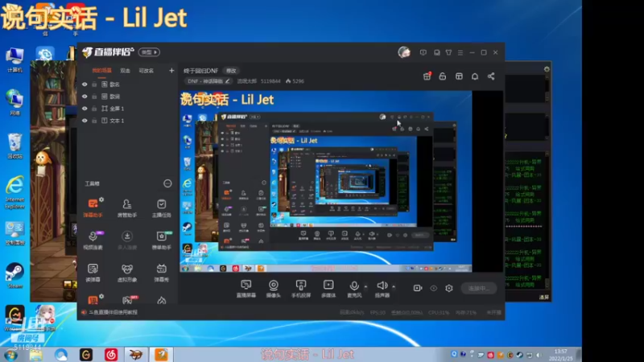The height and width of the screenshot is (362, 644).
Task: Open the skin shirt icon in title bar
Action: point(448,52)
